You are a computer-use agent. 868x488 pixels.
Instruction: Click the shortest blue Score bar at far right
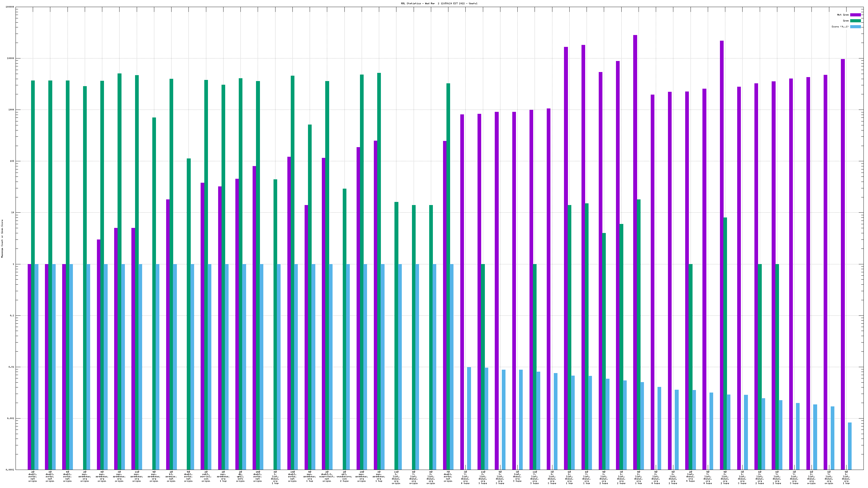[850, 446]
